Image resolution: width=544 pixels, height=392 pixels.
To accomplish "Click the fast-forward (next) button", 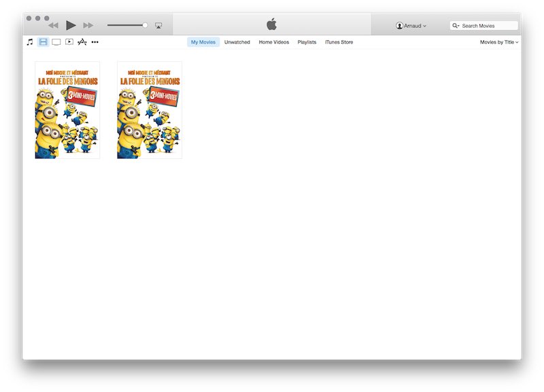I will tap(88, 25).
